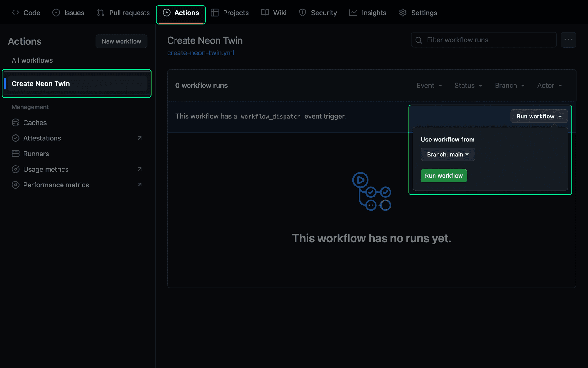Open the Actor filter dropdown
Screen dimensions: 588x368
[x=549, y=86]
